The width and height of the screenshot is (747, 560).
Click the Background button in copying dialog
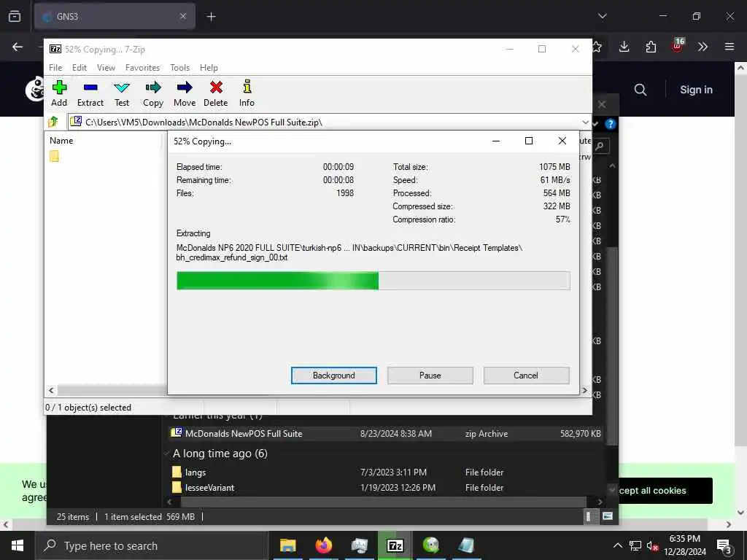pos(333,376)
